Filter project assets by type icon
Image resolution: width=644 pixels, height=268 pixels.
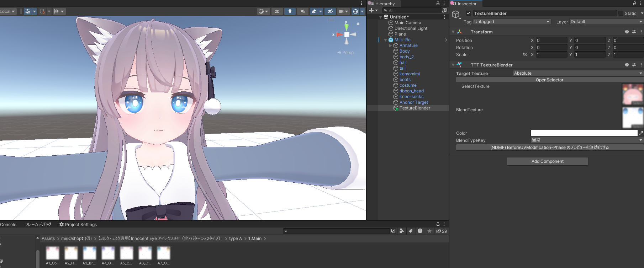401,231
